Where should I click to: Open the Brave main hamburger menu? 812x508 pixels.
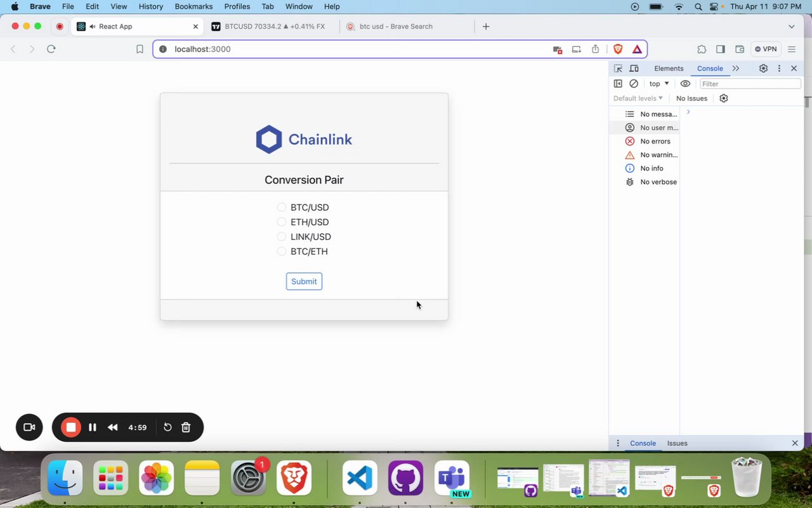[x=791, y=49]
